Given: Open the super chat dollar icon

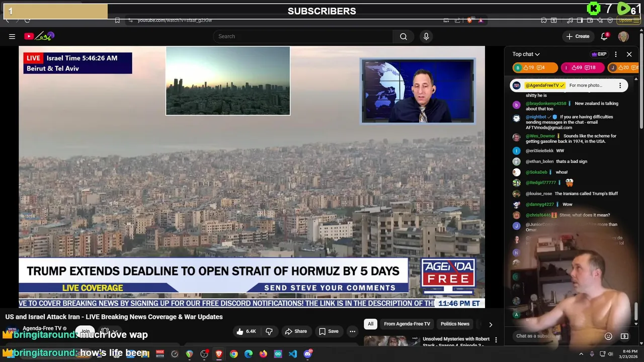Looking at the screenshot, I should (x=624, y=336).
